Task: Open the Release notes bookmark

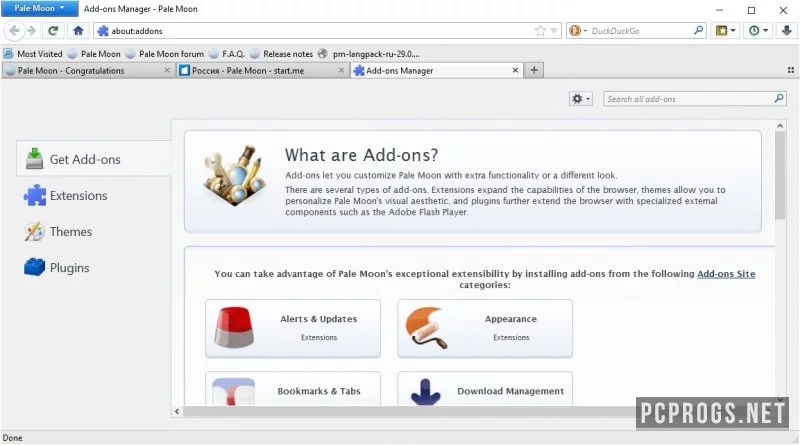Action: (282, 54)
